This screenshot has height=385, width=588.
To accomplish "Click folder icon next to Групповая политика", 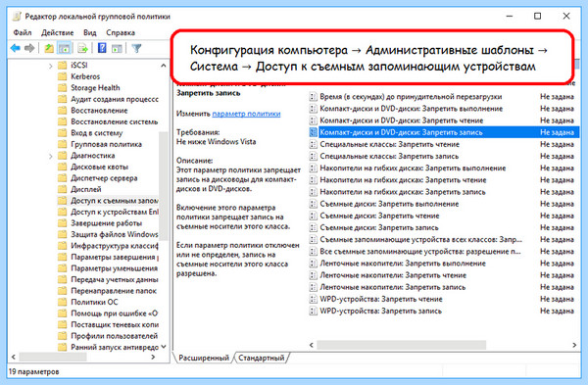I will pos(63,144).
